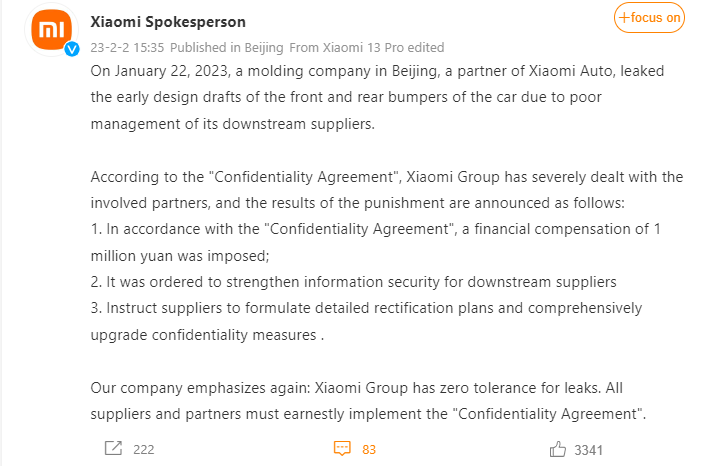The width and height of the screenshot is (704, 466).
Task: Click the like count 3341
Action: tap(588, 450)
